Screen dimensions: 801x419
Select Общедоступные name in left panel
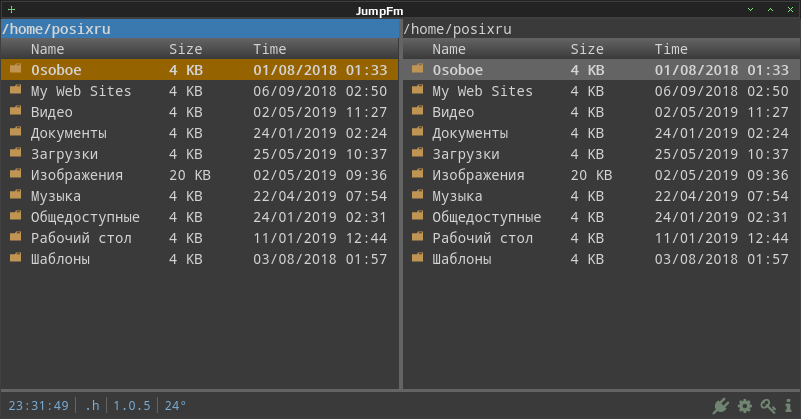[85, 217]
